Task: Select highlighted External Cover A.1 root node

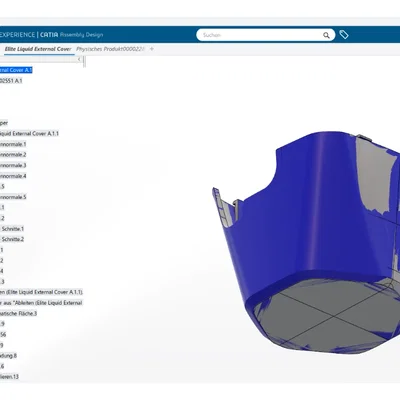Action: [16, 70]
